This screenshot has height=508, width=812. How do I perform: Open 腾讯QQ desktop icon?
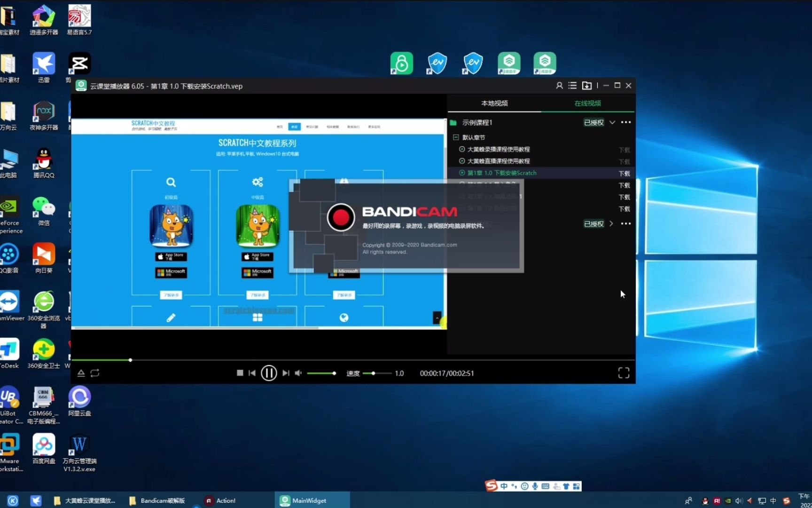(x=44, y=163)
